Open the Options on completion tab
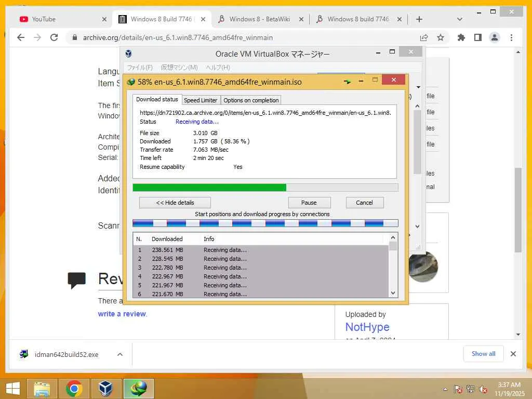 pos(251,100)
